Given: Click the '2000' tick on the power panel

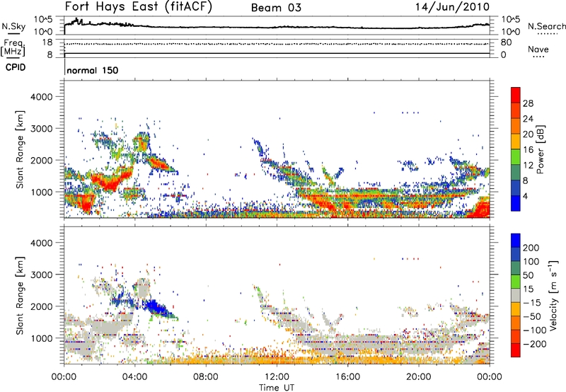Looking at the screenshot, I should (x=41, y=160).
